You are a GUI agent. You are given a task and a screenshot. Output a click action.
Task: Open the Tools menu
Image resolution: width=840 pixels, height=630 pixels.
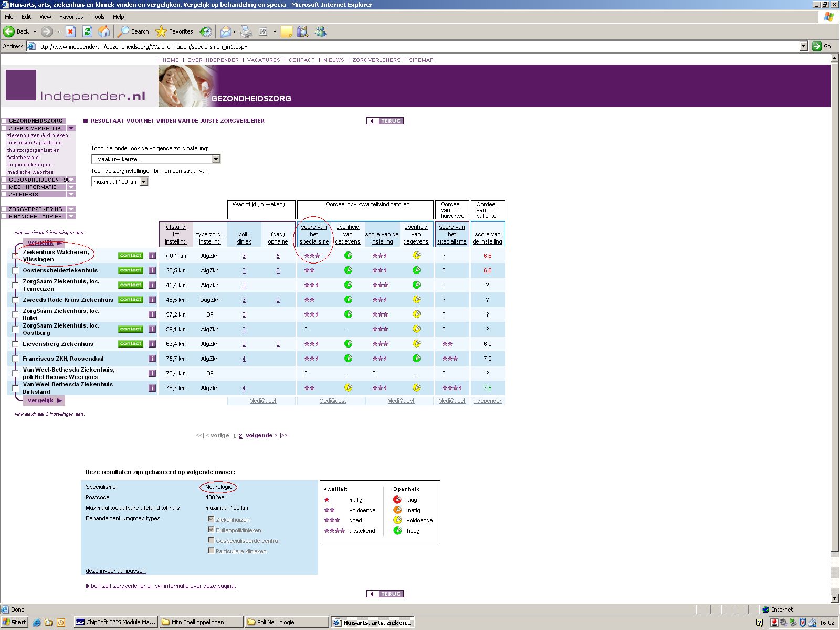[x=98, y=17]
